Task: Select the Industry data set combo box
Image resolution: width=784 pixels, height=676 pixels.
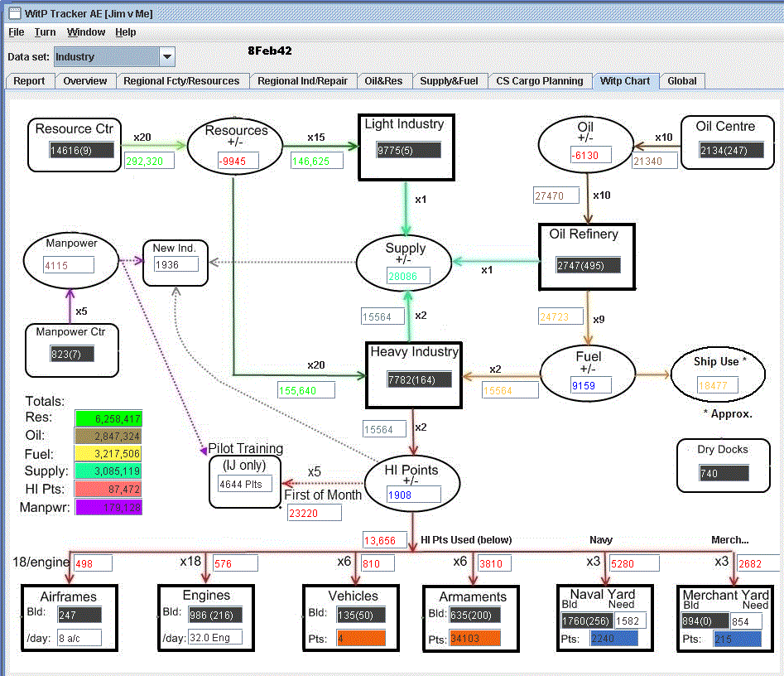Action: point(114,56)
